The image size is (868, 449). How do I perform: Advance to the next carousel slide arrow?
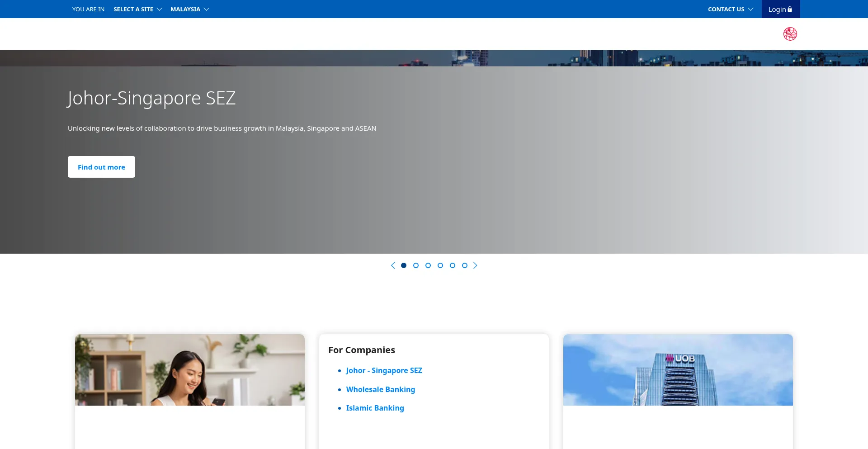point(475,265)
